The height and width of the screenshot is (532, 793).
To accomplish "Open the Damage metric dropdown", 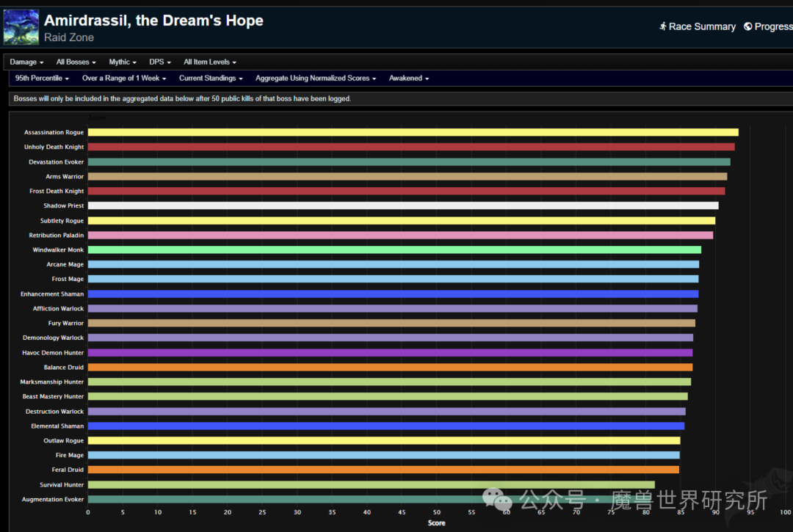I will (x=26, y=62).
